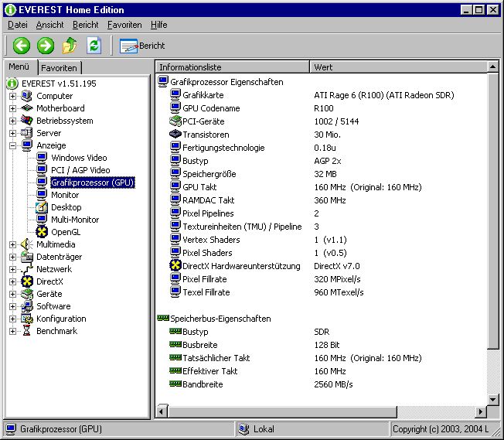Click the green Forward arrow toolbar icon
Screen dimensions: 504x440
[x=46, y=46]
